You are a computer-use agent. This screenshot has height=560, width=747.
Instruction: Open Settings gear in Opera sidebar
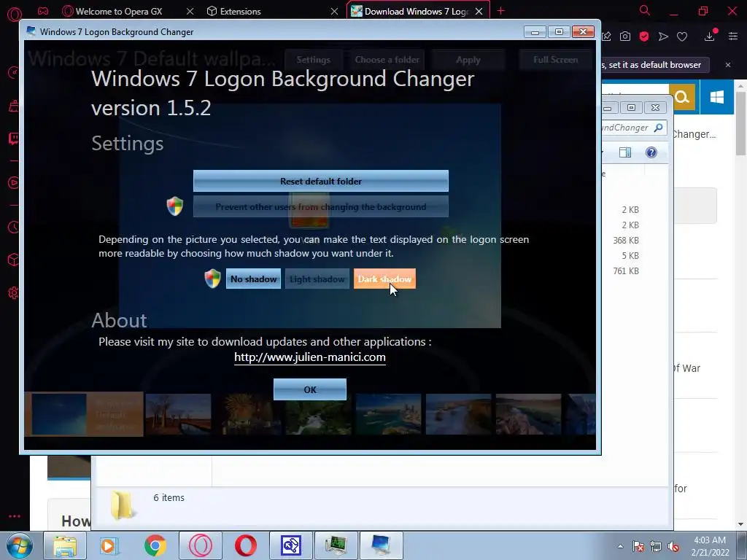point(14,293)
